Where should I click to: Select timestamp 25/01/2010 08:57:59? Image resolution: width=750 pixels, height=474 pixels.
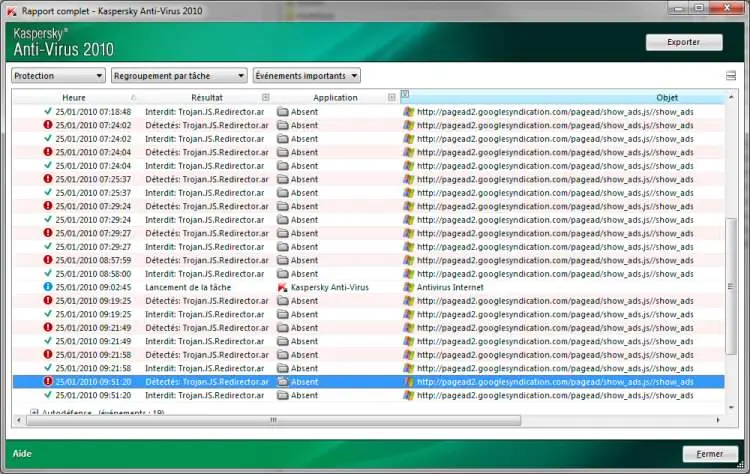pos(93,260)
